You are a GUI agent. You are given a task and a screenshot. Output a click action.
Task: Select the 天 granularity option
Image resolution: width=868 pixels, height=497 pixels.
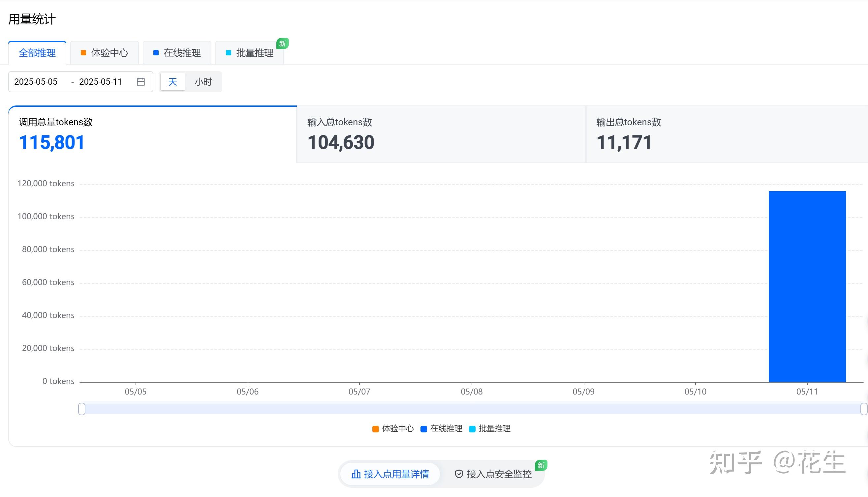173,82
